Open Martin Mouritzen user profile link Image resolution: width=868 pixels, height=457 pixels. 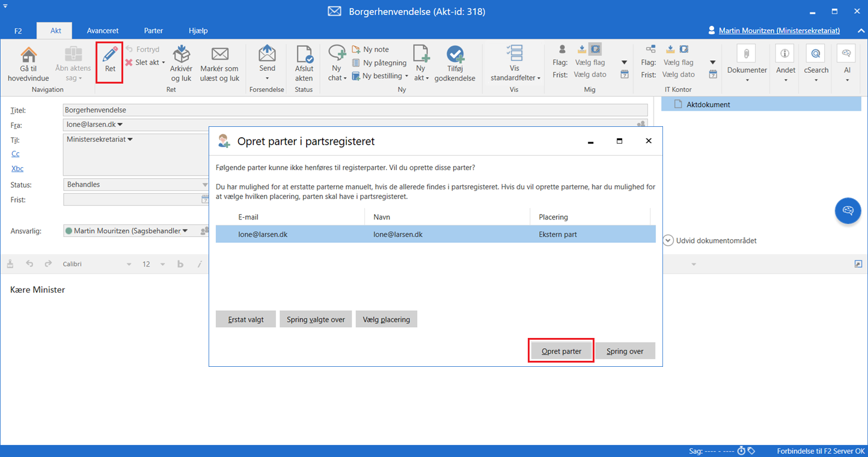pyautogui.click(x=779, y=30)
